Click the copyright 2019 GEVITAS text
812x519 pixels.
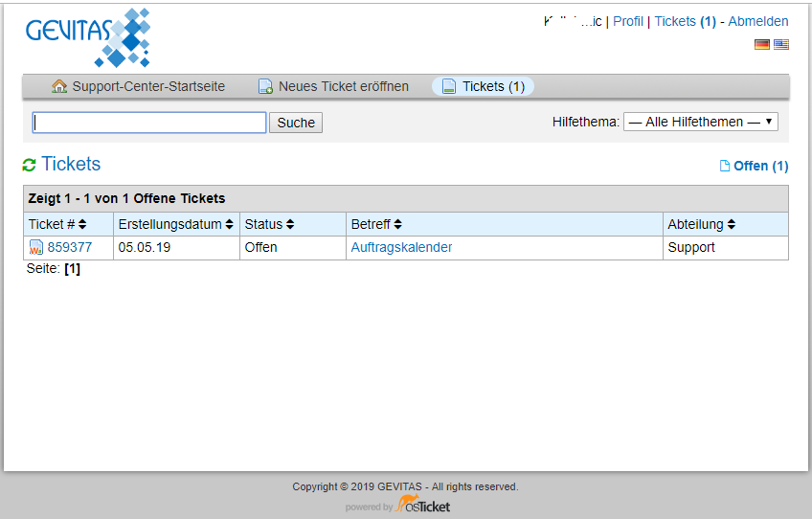(x=405, y=486)
